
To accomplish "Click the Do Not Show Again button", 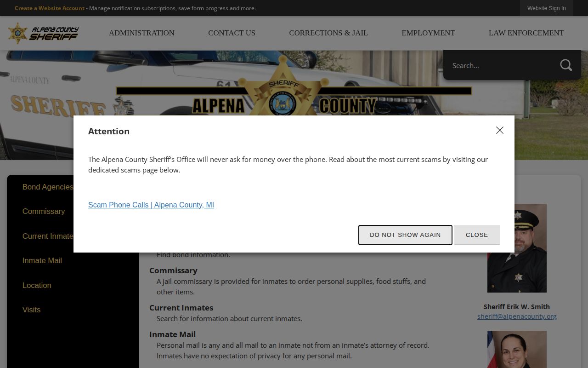I will 405,235.
